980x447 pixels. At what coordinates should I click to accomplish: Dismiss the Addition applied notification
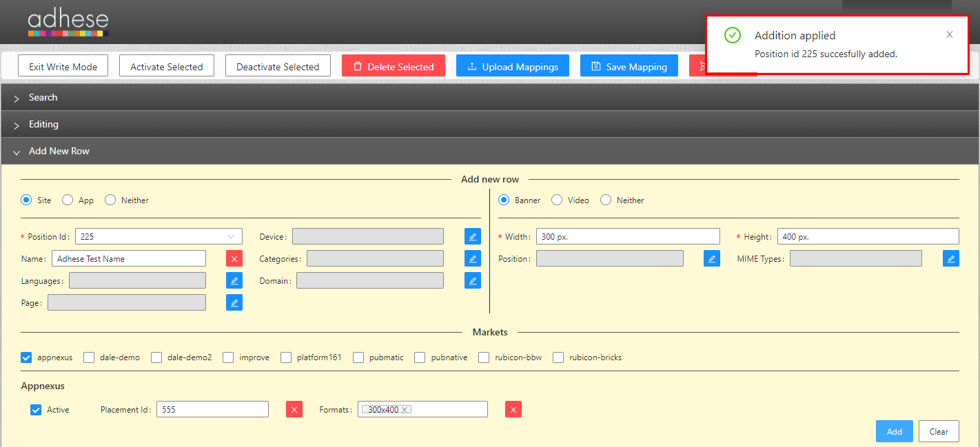coord(950,35)
